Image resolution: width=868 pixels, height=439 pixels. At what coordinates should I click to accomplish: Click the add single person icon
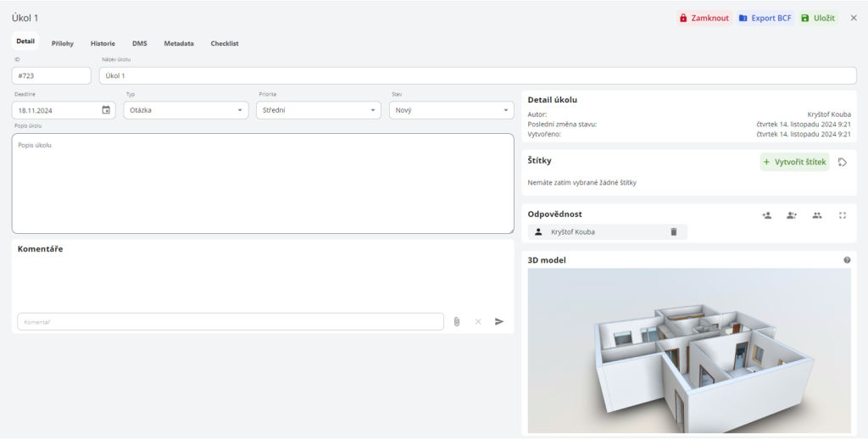tap(766, 215)
